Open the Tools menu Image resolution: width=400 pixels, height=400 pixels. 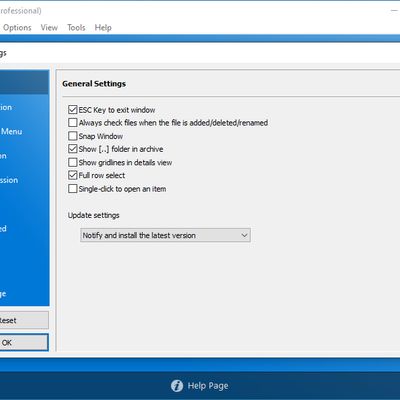pyautogui.click(x=76, y=28)
